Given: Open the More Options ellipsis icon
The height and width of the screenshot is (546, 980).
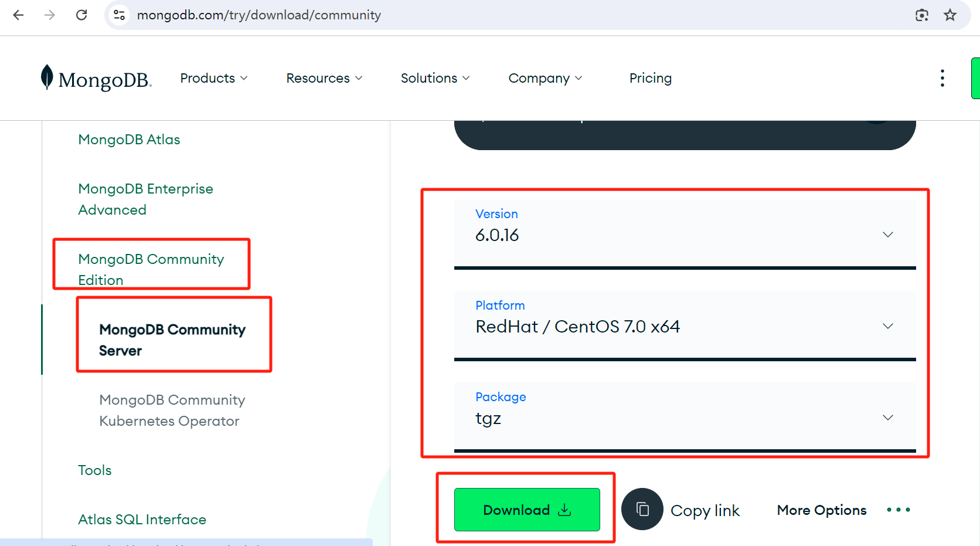Looking at the screenshot, I should [x=899, y=510].
